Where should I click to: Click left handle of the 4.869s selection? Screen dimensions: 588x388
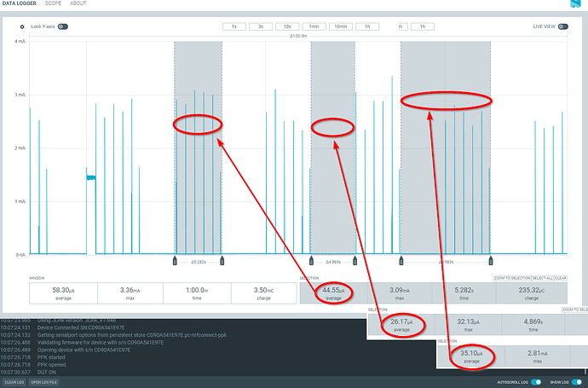click(311, 259)
